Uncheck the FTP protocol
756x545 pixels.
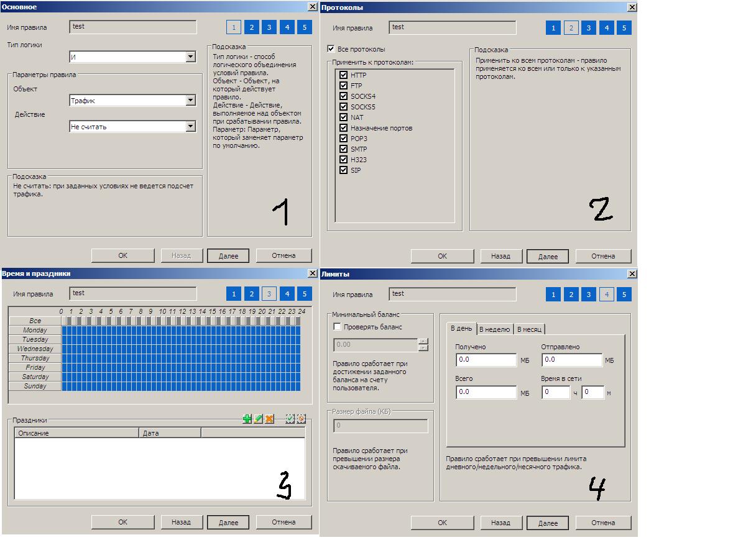point(343,86)
